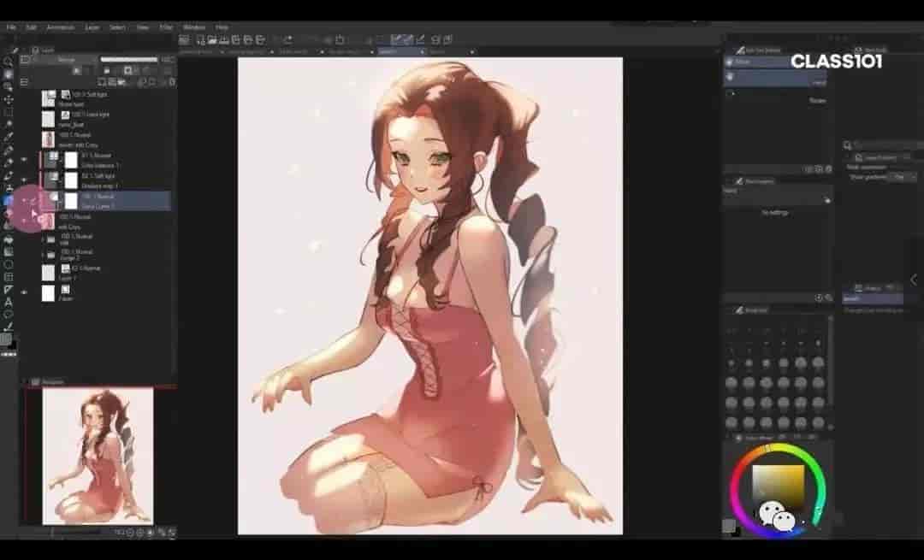Adjust the layer opacity slider
Screen dimensions: 924x560
click(x=129, y=60)
